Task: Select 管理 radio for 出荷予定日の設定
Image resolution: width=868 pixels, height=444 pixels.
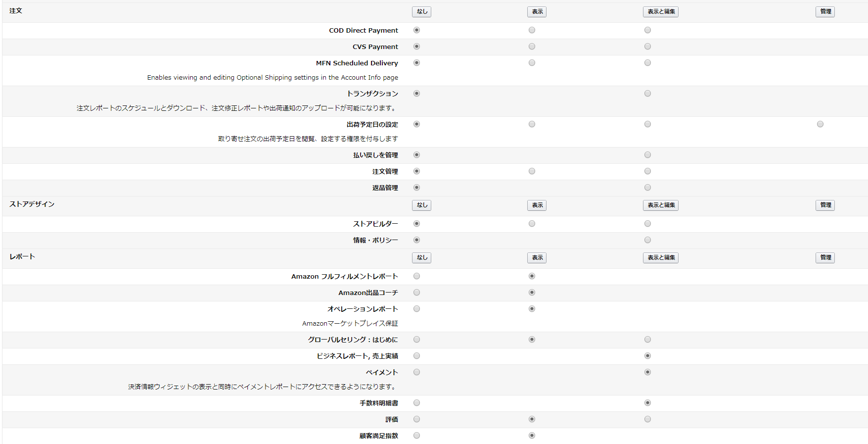Action: click(820, 124)
